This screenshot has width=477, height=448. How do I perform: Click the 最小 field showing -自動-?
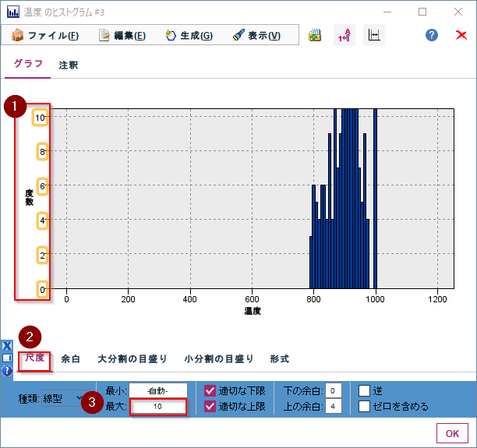pyautogui.click(x=158, y=391)
